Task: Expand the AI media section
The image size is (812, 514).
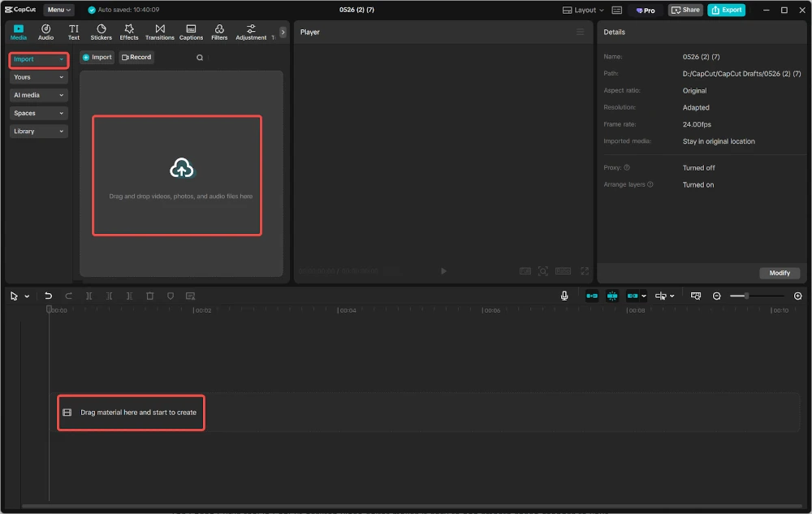Action: [x=38, y=95]
